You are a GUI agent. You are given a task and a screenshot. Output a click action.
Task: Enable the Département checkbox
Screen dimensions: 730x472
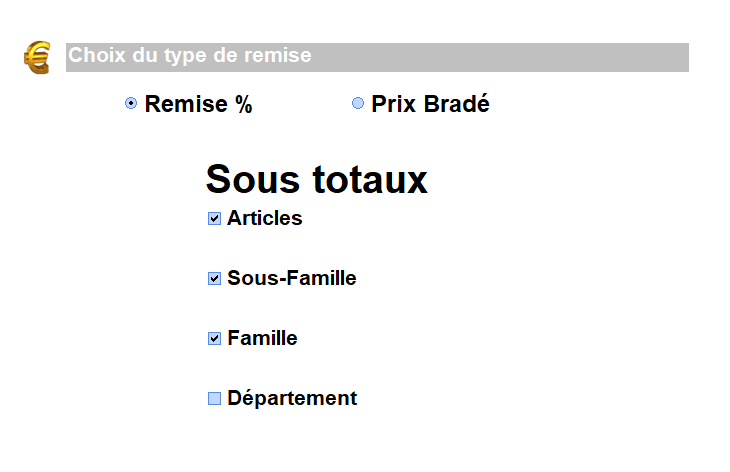click(214, 398)
